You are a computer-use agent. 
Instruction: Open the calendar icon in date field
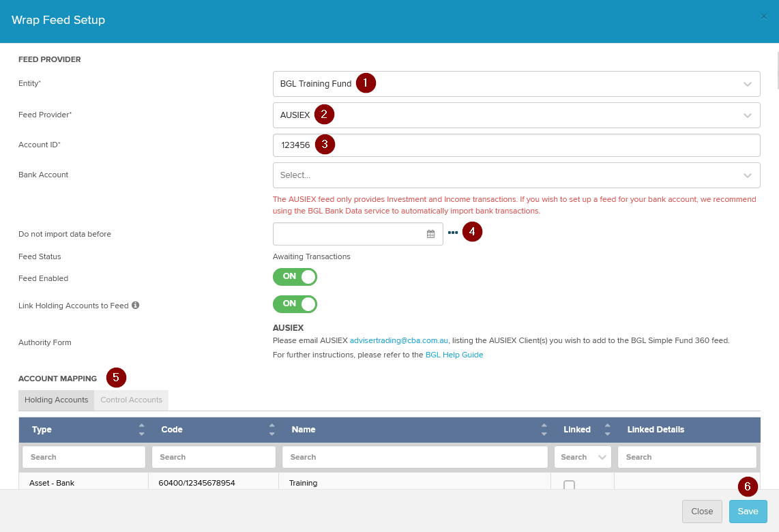(430, 234)
